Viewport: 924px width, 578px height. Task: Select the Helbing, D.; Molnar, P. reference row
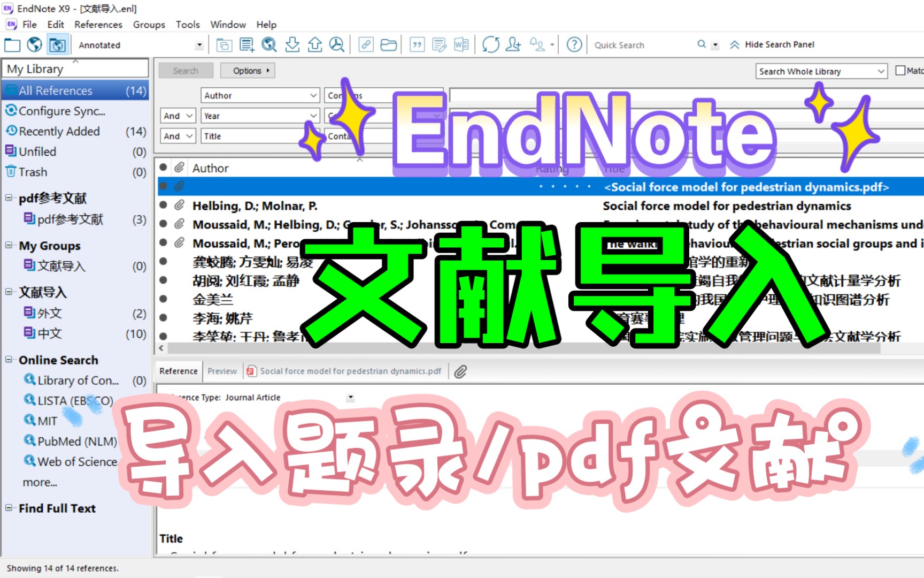(541, 206)
